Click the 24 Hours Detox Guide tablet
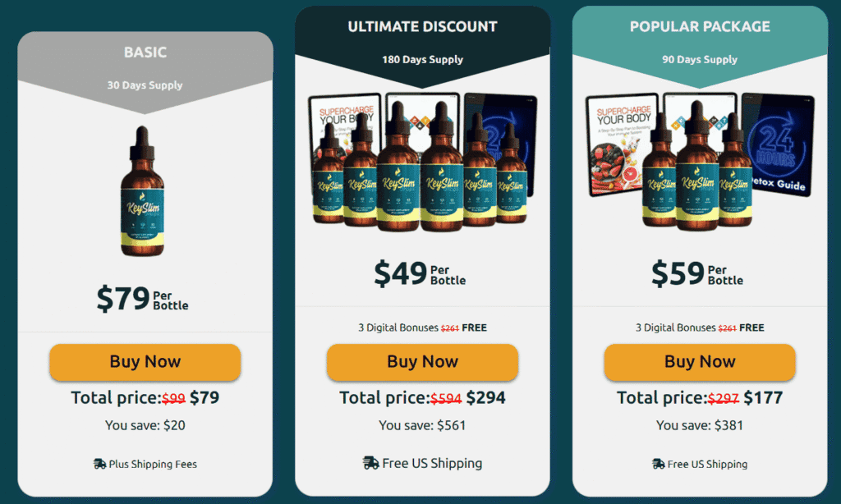The image size is (841, 504). point(778,144)
